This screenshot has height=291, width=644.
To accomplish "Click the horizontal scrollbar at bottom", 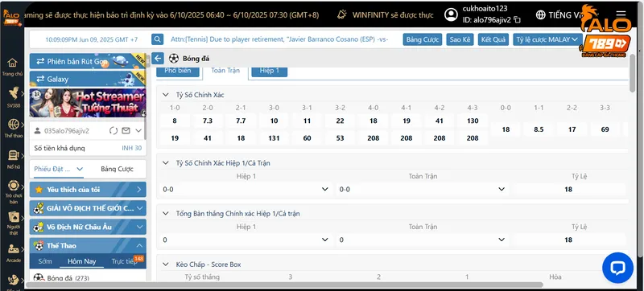I will (x=284, y=285).
